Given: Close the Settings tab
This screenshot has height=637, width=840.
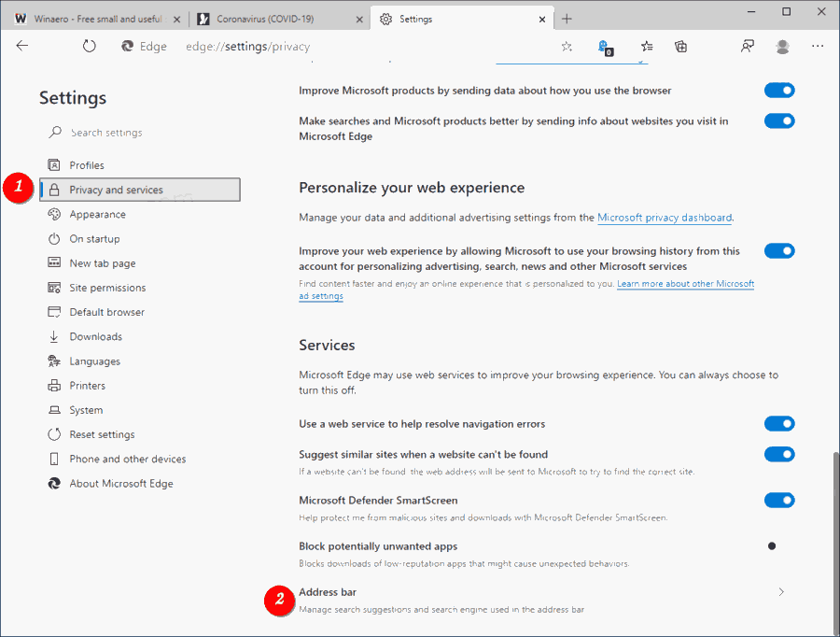Looking at the screenshot, I should tap(542, 20).
